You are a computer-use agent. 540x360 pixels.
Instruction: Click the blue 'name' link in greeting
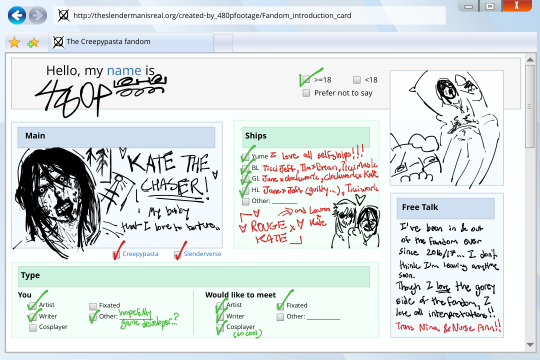pyautogui.click(x=124, y=71)
